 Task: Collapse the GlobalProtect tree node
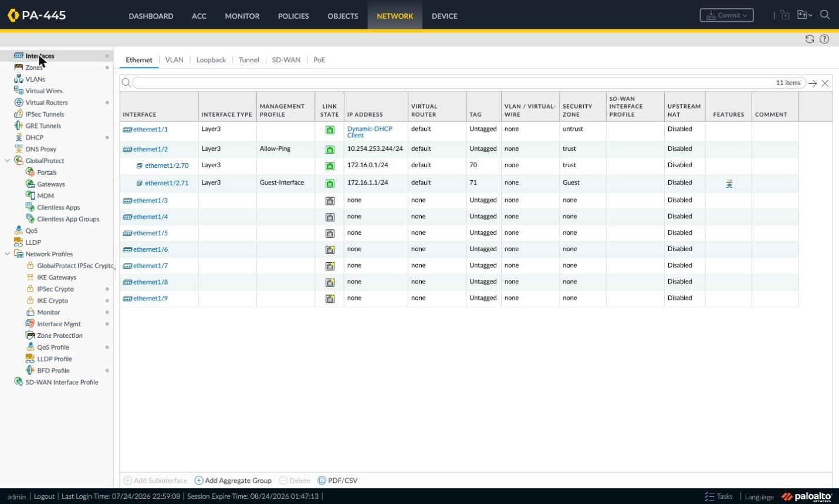(x=7, y=161)
